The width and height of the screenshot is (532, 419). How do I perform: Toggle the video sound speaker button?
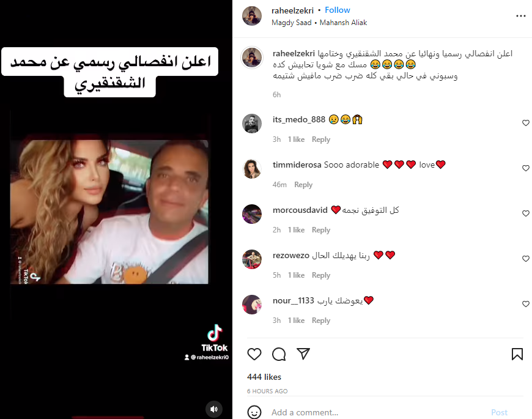214,409
